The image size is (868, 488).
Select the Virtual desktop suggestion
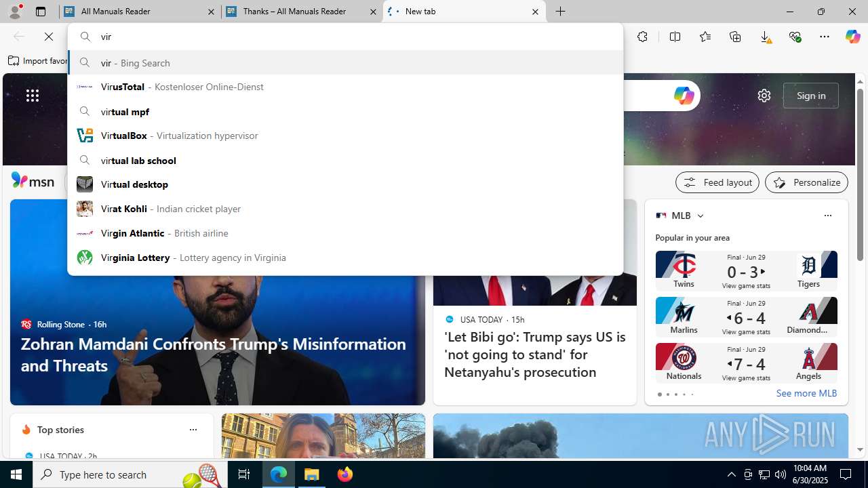point(345,184)
